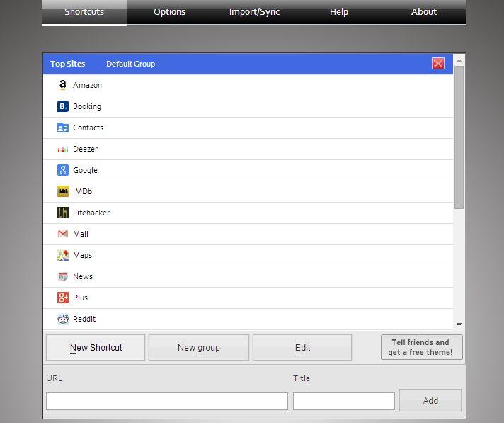Select the Google shortcut text
This screenshot has height=423, width=504.
pos(85,170)
